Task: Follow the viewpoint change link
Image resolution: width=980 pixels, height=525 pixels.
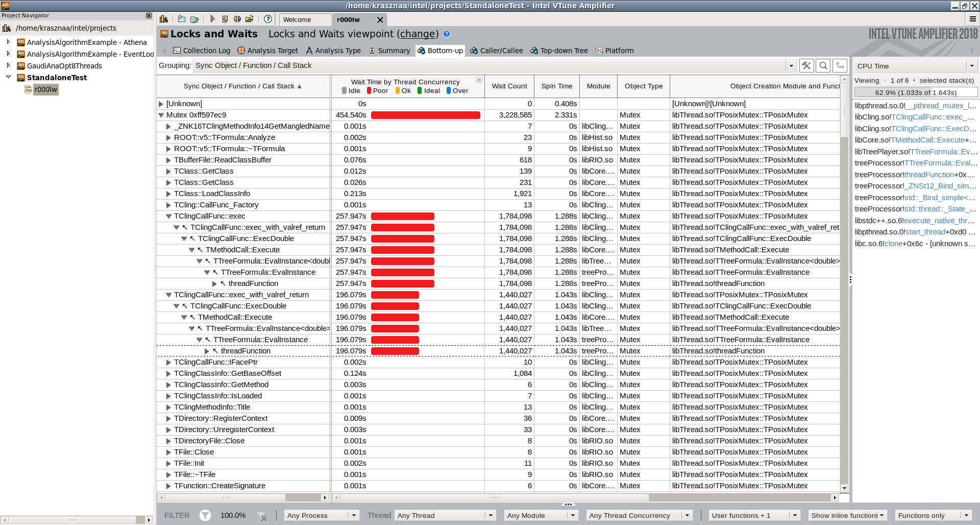Action: [x=419, y=34]
